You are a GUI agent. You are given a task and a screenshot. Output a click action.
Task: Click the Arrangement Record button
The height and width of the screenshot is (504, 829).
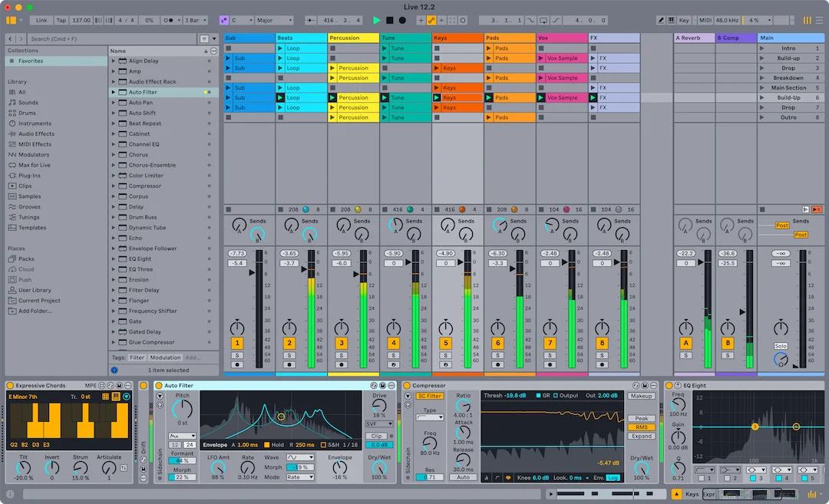(402, 21)
